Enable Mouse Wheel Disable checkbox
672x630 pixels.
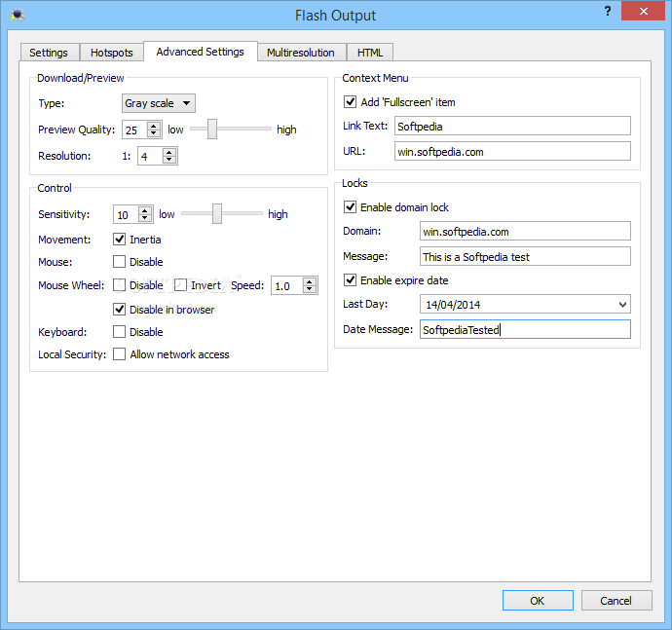tap(119, 285)
